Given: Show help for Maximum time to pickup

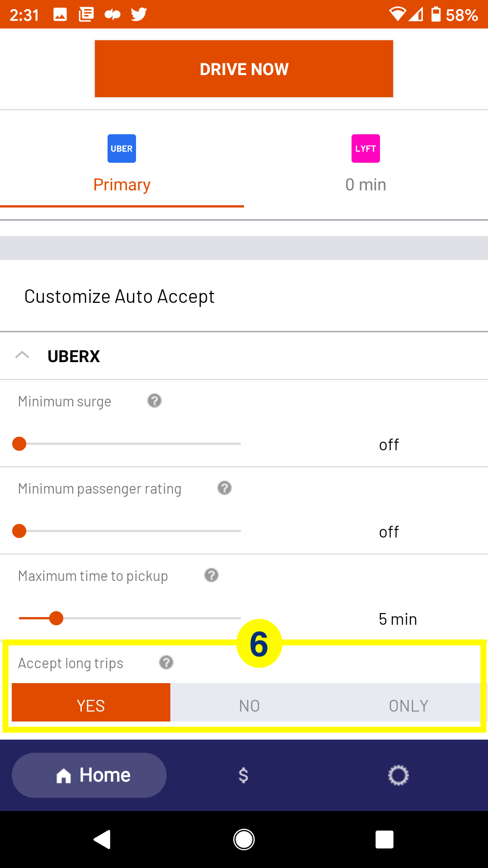Looking at the screenshot, I should click(x=211, y=575).
